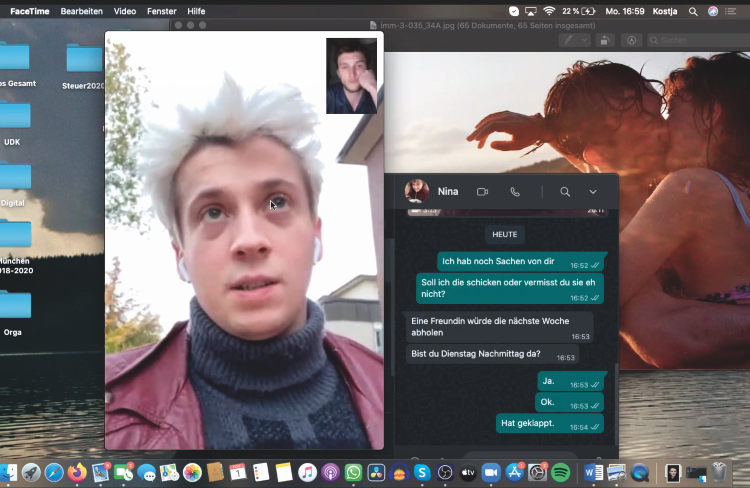Click the HEUTE date label in chat

click(505, 234)
